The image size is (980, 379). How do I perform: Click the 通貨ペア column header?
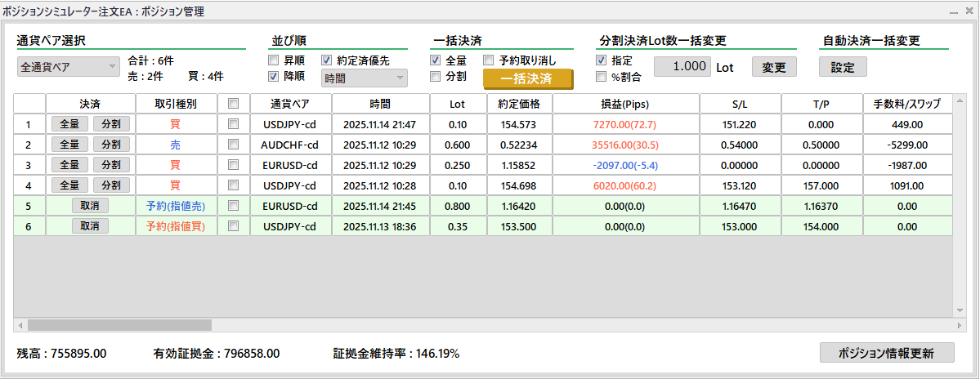(290, 104)
